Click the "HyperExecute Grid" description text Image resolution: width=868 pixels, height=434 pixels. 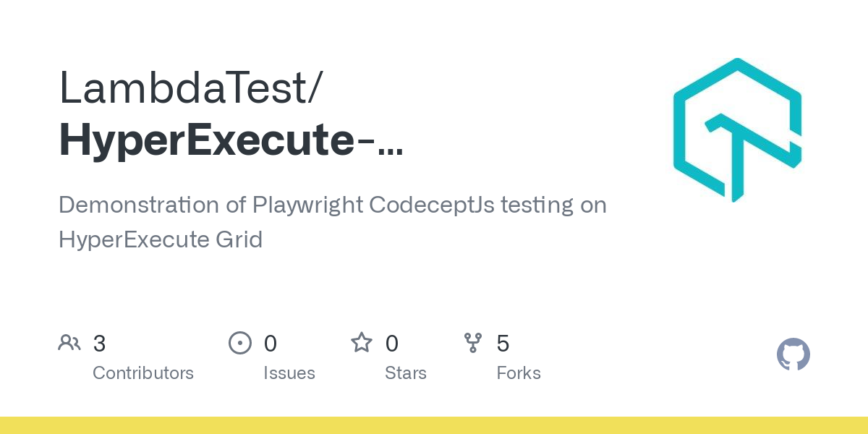161,239
